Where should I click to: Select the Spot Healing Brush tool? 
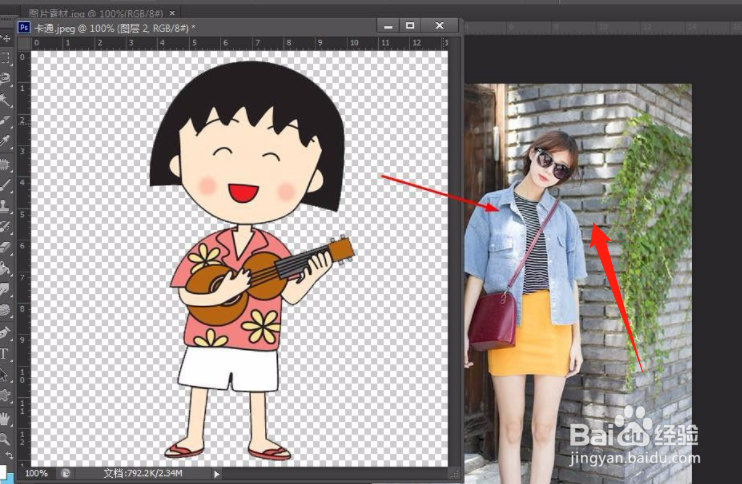[5, 165]
